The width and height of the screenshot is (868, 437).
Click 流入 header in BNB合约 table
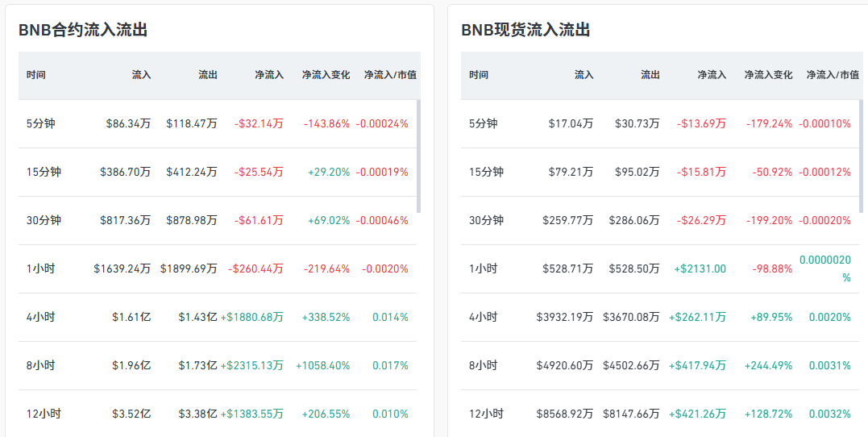pyautogui.click(x=141, y=75)
